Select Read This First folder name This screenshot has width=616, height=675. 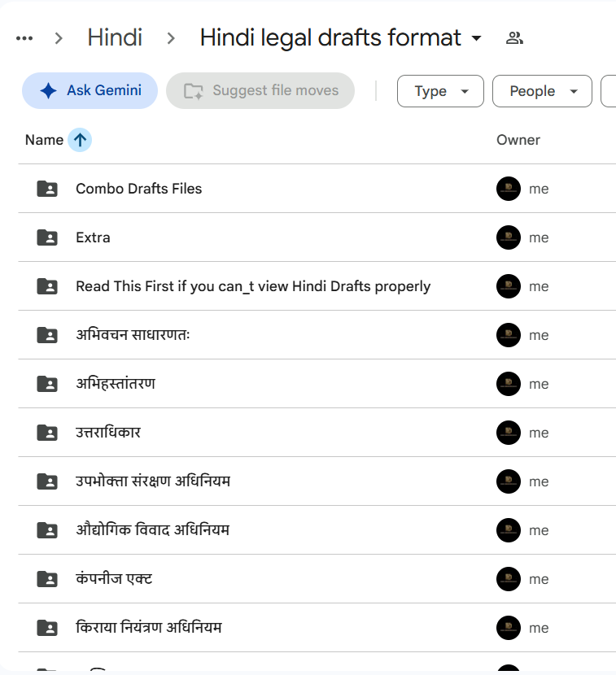253,286
